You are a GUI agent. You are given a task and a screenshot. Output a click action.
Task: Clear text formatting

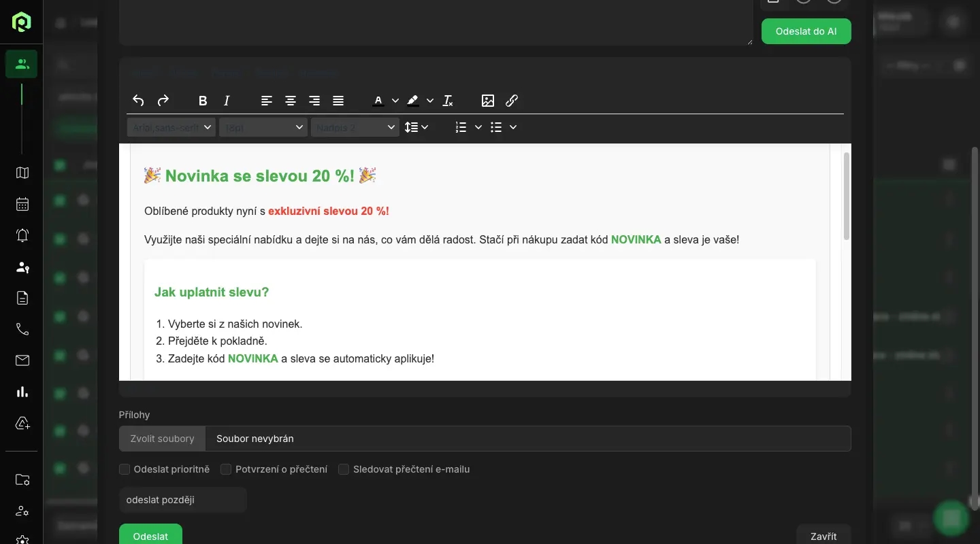tap(448, 101)
